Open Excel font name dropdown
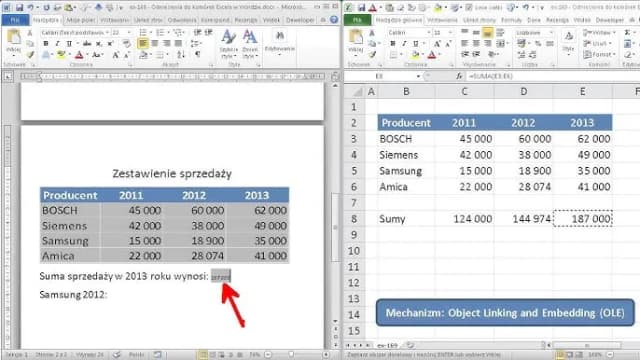 pyautogui.click(x=429, y=32)
